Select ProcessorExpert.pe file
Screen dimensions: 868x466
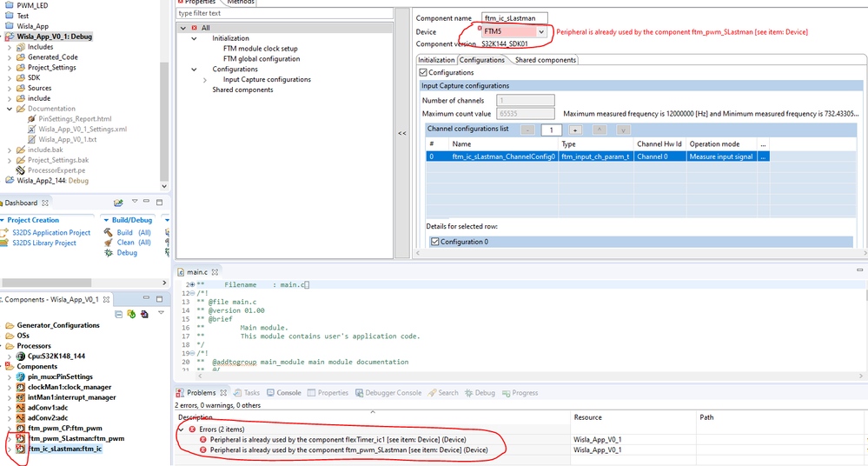click(x=56, y=170)
